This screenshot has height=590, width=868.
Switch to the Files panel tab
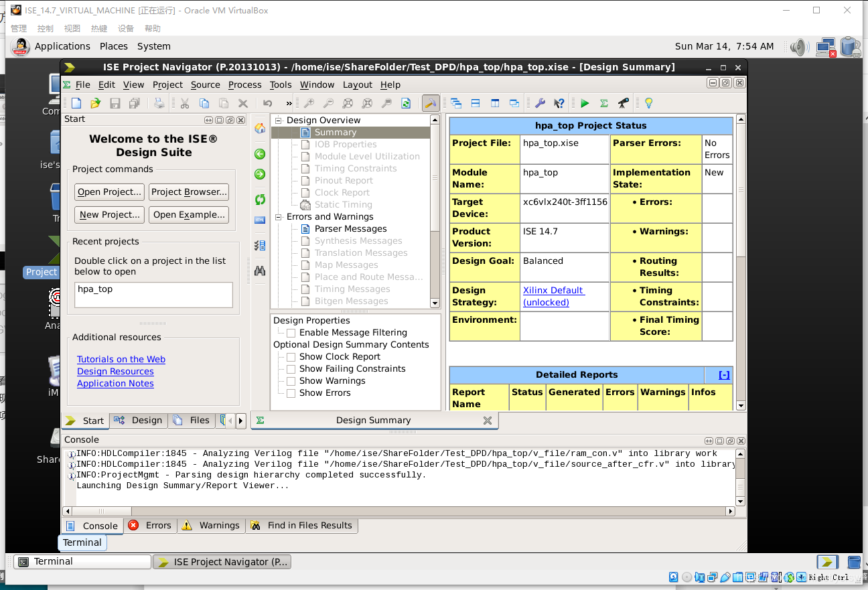click(191, 421)
